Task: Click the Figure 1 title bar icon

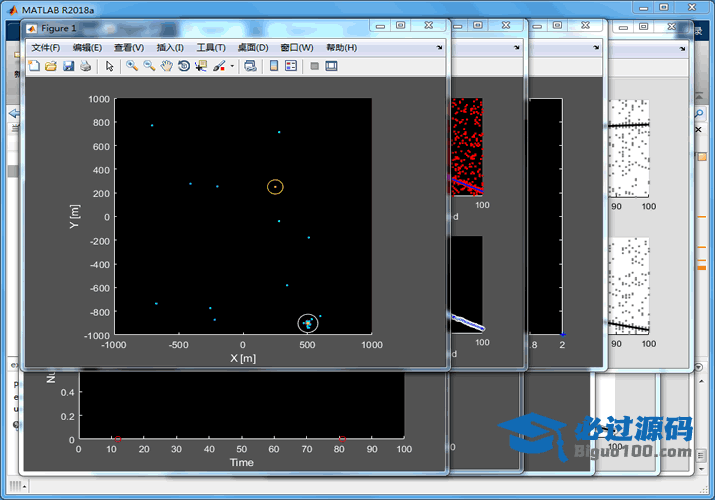Action: (x=31, y=29)
